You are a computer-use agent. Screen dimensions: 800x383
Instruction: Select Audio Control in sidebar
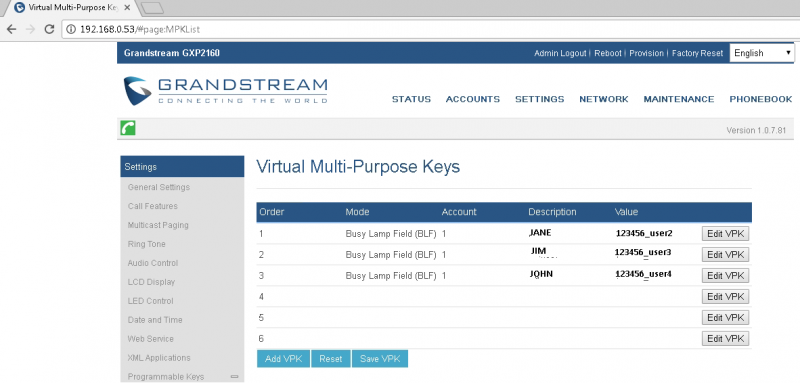click(153, 263)
